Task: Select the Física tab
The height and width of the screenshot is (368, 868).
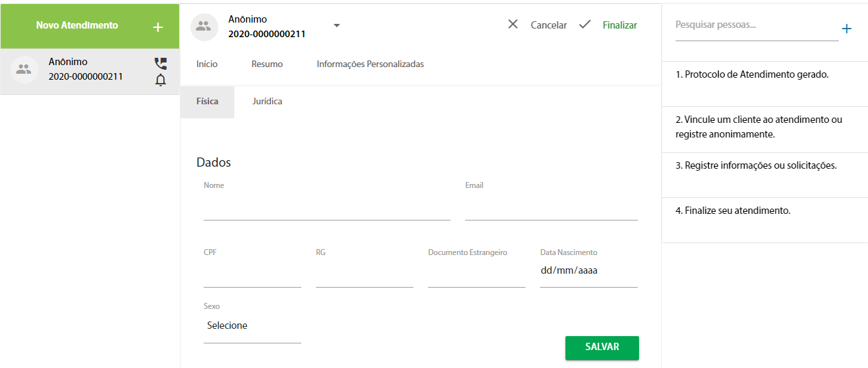Action: point(207,102)
